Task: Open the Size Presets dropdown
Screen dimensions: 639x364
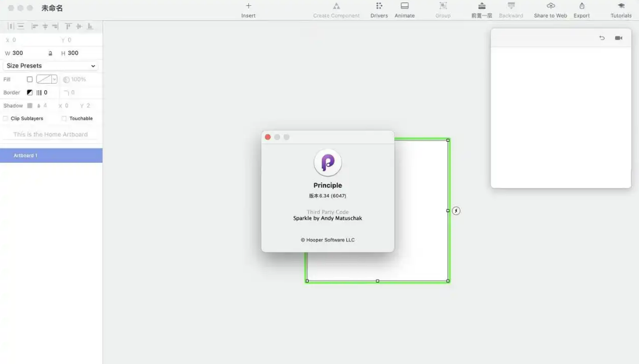Action: click(x=51, y=66)
